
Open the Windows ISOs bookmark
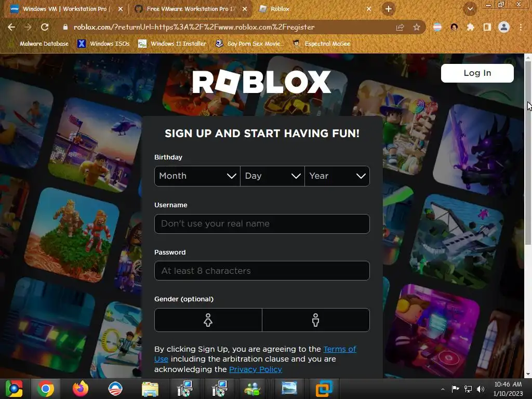click(103, 44)
